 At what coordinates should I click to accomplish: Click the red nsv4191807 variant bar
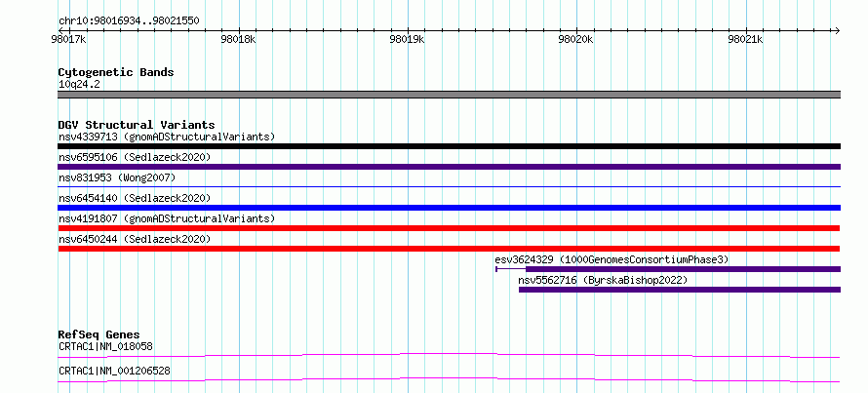point(449,228)
